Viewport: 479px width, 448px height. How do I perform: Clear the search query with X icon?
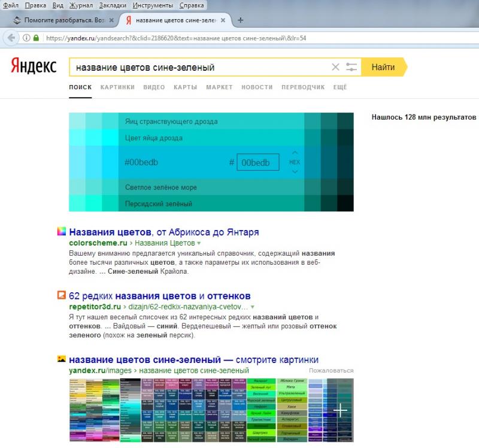coord(335,67)
